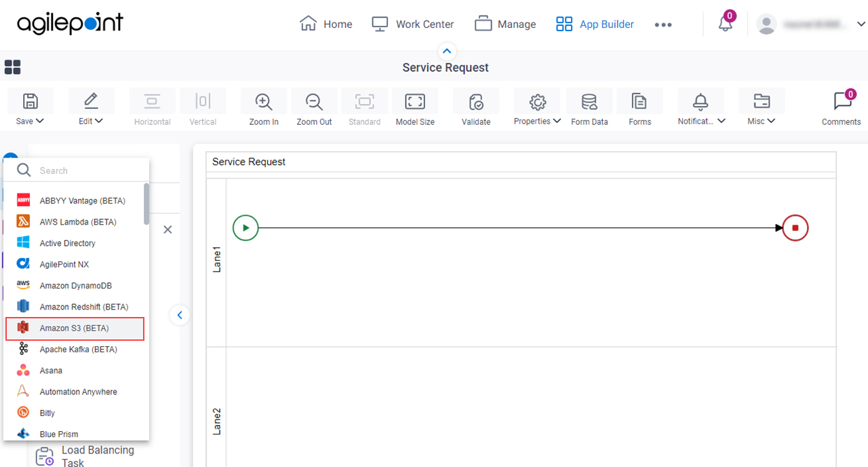Click the Validate icon
Image resolution: width=868 pixels, height=467 pixels.
pyautogui.click(x=476, y=102)
